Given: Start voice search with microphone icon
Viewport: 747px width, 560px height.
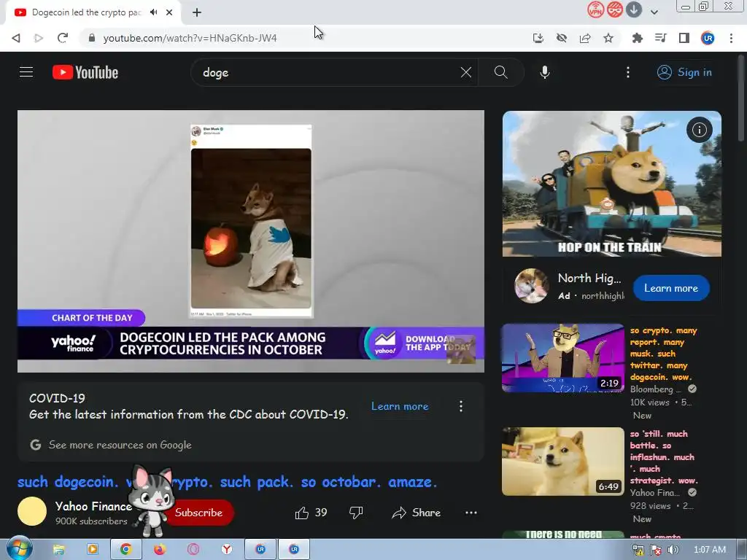Looking at the screenshot, I should click(x=545, y=72).
